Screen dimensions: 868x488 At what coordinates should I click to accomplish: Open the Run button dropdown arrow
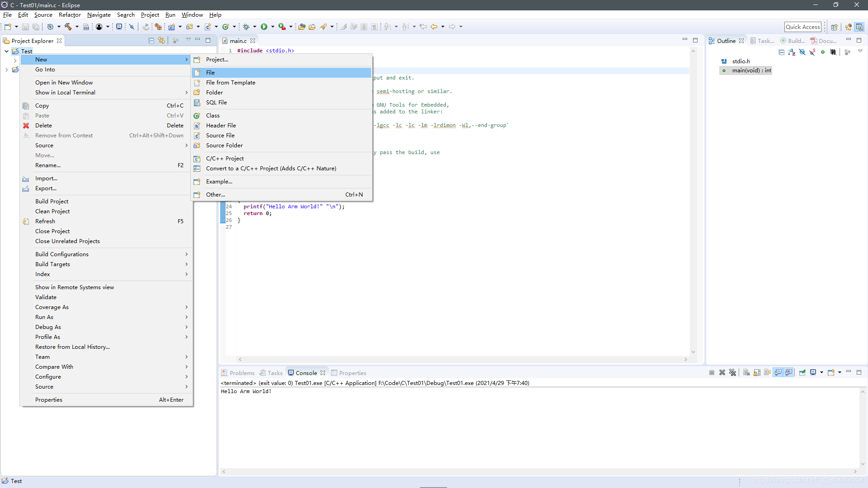273,27
